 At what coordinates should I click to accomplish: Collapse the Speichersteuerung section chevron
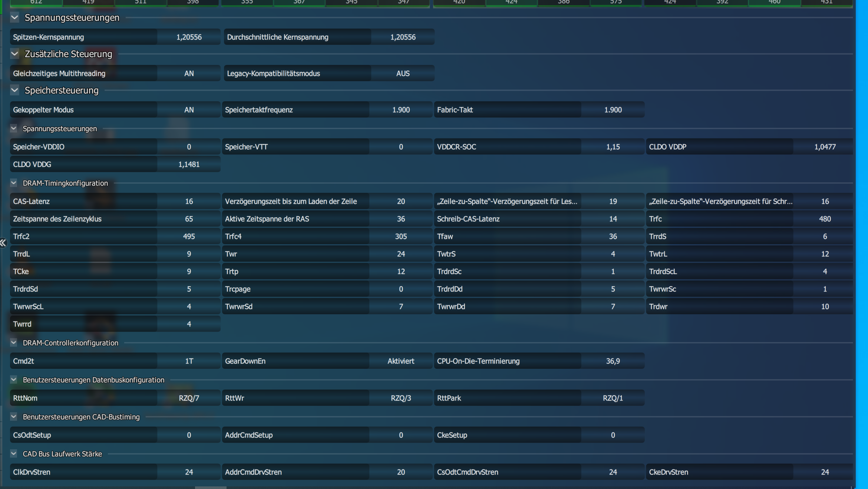15,90
